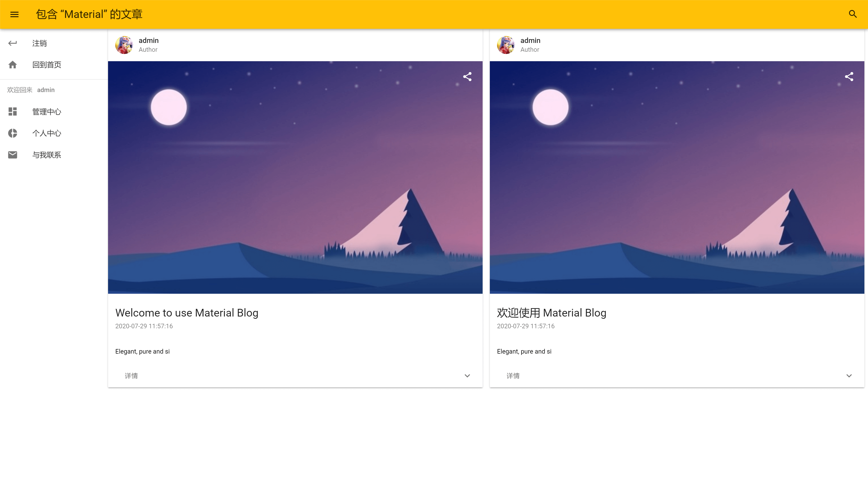Share the 欢迎使用 Material Blog post
The height and width of the screenshot is (488, 868).
click(849, 77)
